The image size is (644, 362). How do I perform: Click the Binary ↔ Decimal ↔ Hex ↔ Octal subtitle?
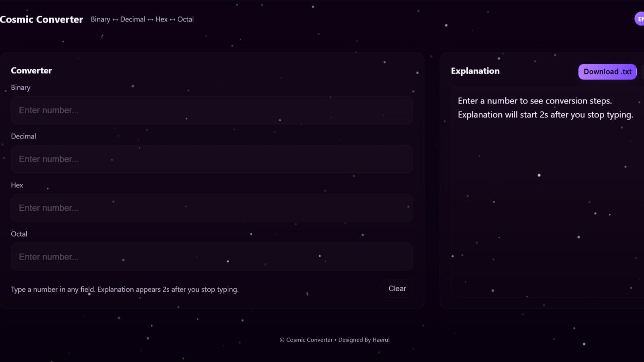click(x=142, y=19)
